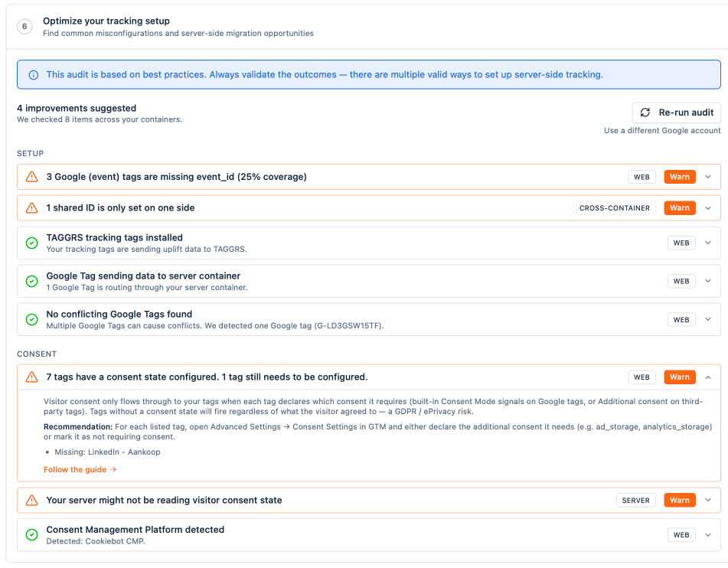Click warning triangle for server consent state row
Screen dimensions: 728x568
[x=31, y=500]
